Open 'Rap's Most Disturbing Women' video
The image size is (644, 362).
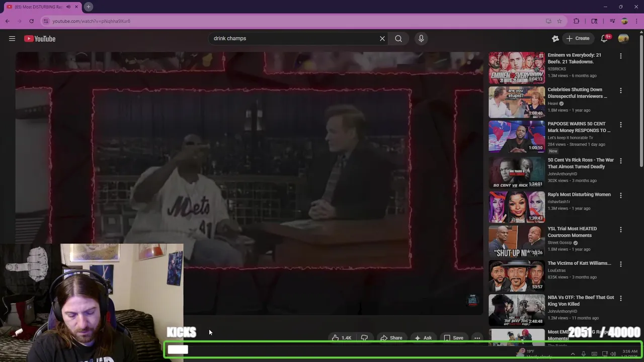579,195
